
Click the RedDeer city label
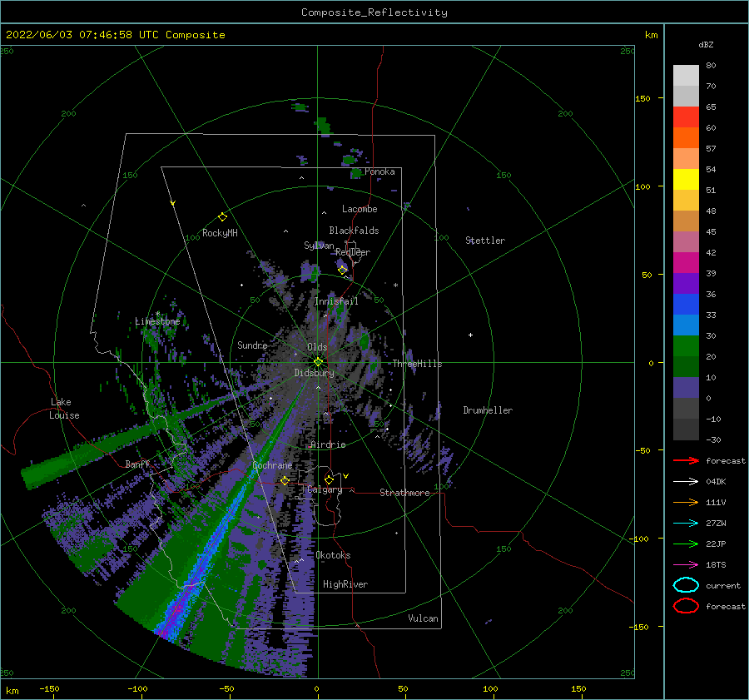tap(353, 252)
